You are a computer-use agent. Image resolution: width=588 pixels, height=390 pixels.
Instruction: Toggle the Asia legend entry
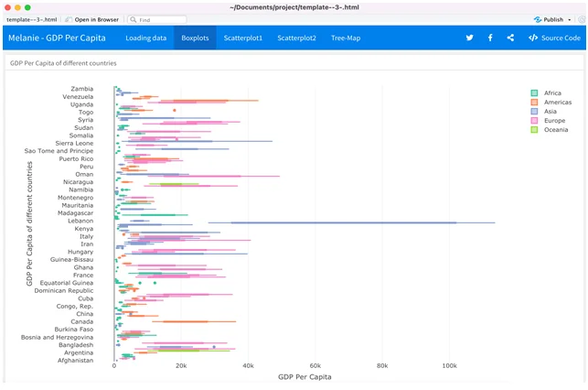tap(544, 111)
